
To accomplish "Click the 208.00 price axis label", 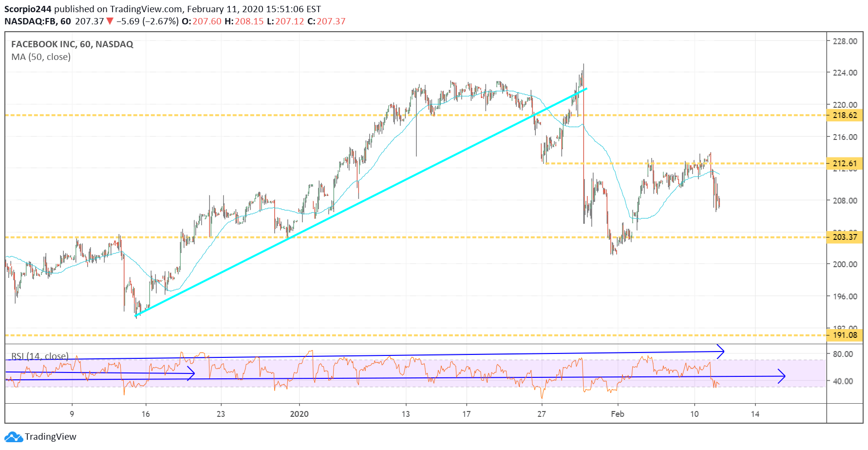I will [x=845, y=200].
